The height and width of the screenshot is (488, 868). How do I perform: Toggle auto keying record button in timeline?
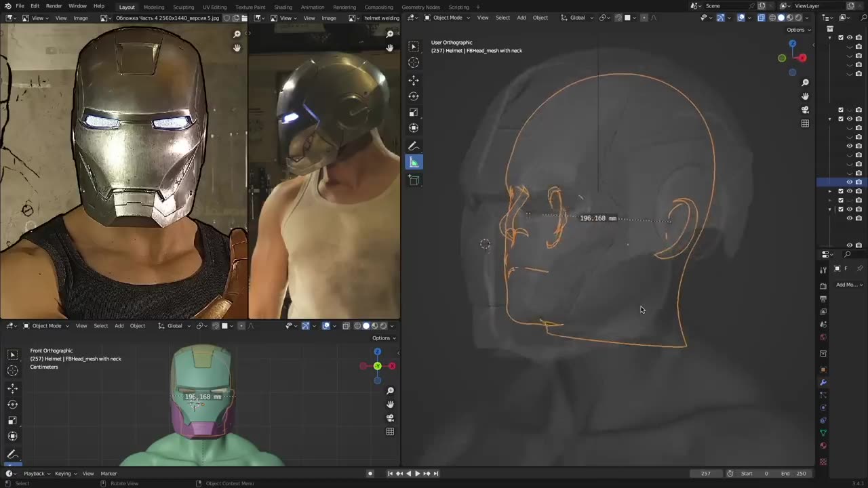(370, 473)
